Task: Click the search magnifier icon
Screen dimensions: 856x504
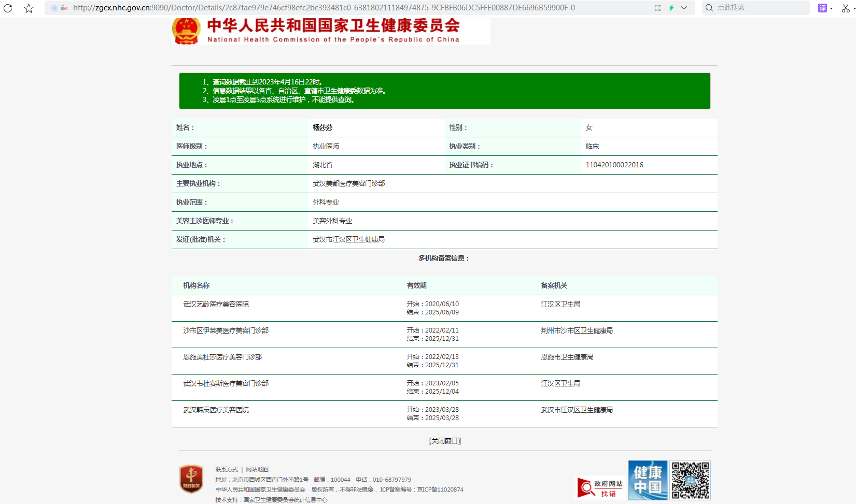Action: [x=709, y=8]
